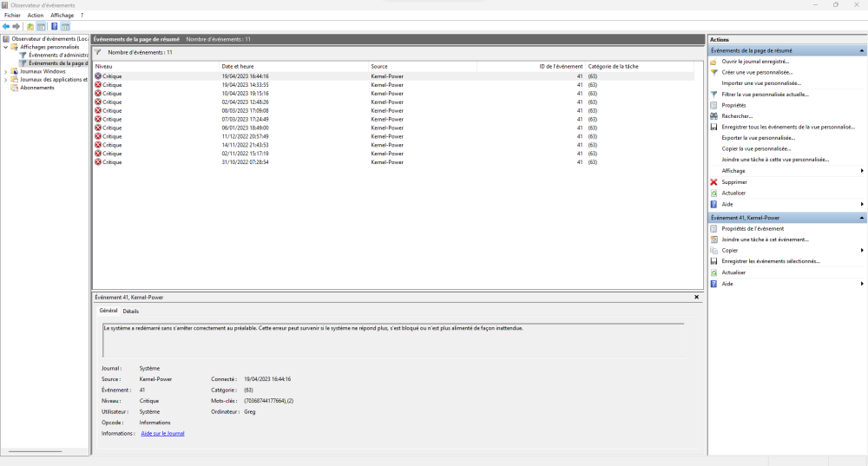Open the Fichier menu
Viewport: 868px width, 466px height.
(x=12, y=16)
